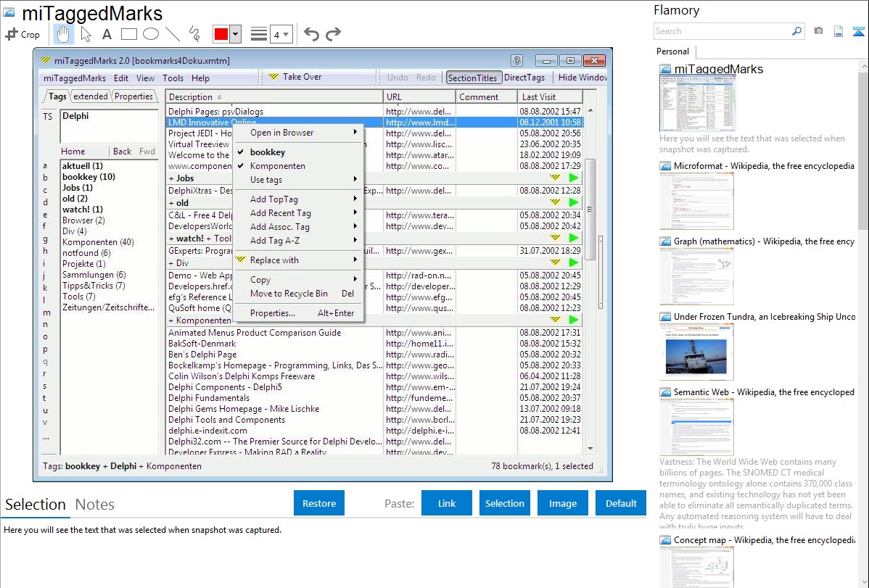Select the Crop tool
The height and width of the screenshot is (588, 869).
coord(22,34)
